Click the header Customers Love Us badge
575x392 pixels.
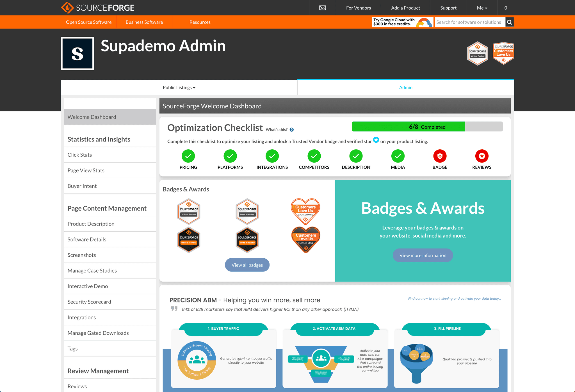(503, 53)
